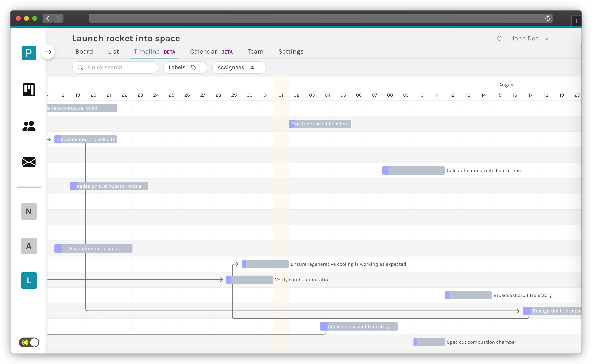Click the teal P project icon

click(x=29, y=53)
